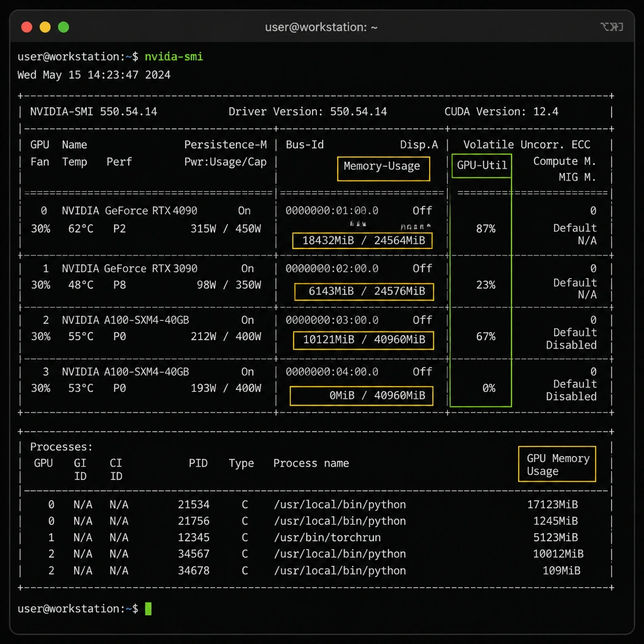Click the power reading "193W / 400W"
Image resolution: width=644 pixels, height=644 pixels.
coord(226,388)
